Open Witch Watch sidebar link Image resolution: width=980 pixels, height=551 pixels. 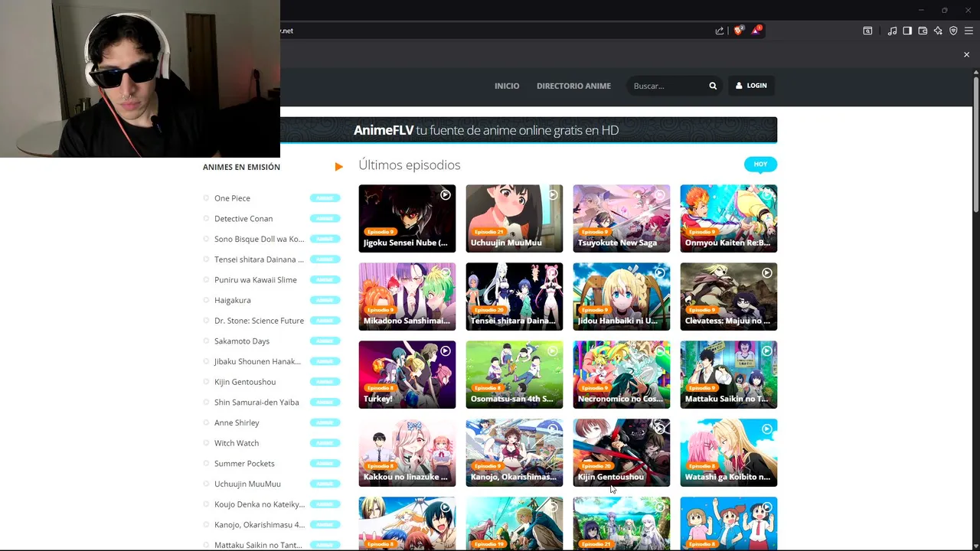(x=237, y=443)
